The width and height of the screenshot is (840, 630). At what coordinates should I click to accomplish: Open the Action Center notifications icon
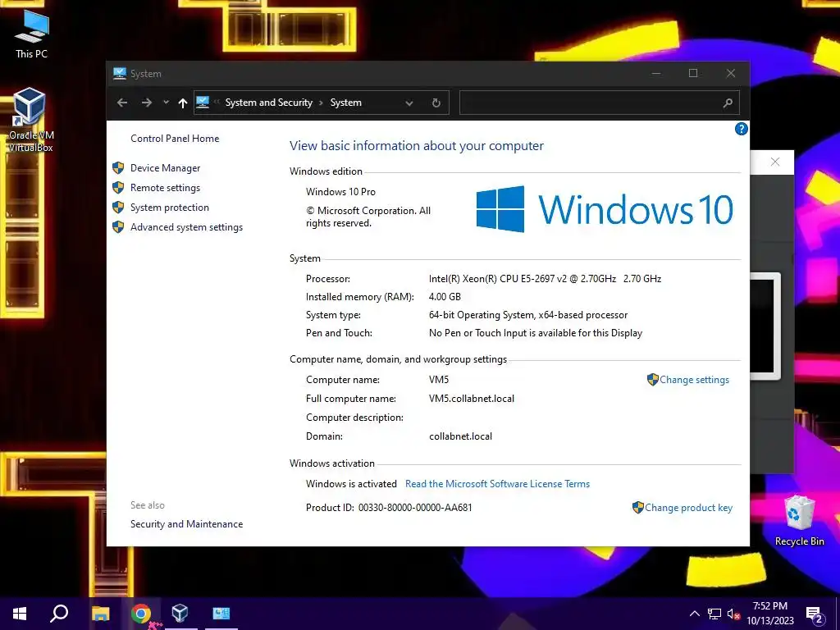click(x=815, y=614)
